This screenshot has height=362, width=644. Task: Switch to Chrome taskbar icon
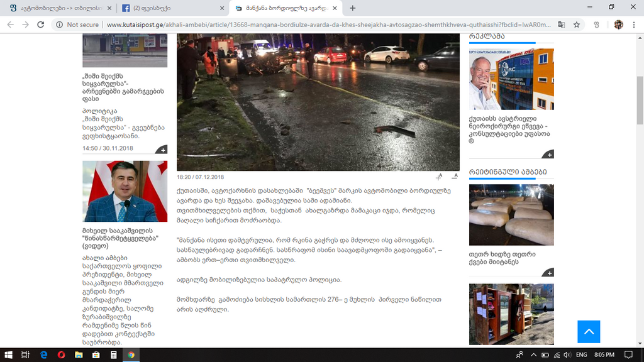click(131, 354)
